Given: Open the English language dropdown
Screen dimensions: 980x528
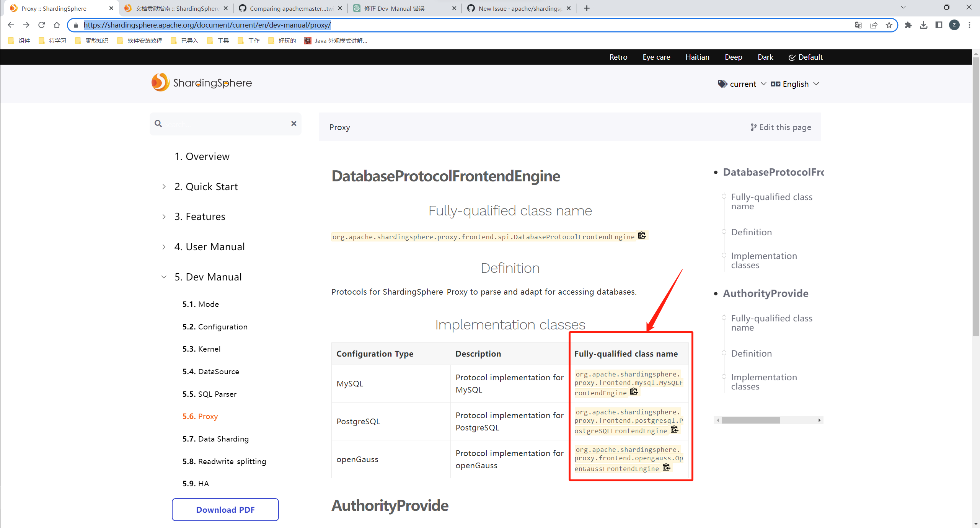Looking at the screenshot, I should pos(795,84).
